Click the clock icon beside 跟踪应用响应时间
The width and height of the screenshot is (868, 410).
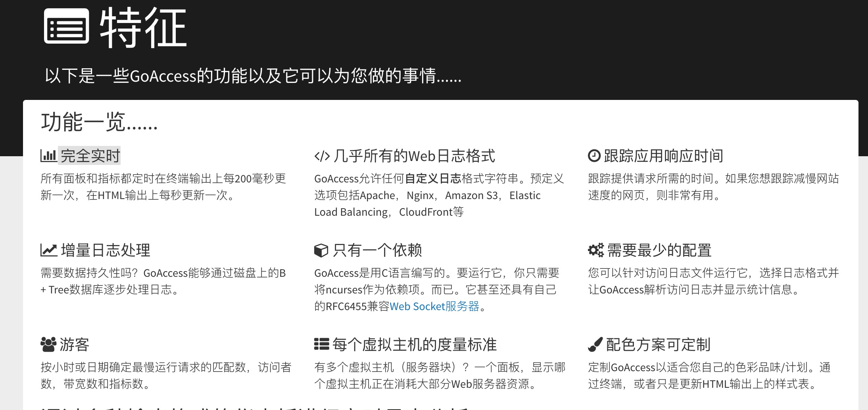[594, 156]
